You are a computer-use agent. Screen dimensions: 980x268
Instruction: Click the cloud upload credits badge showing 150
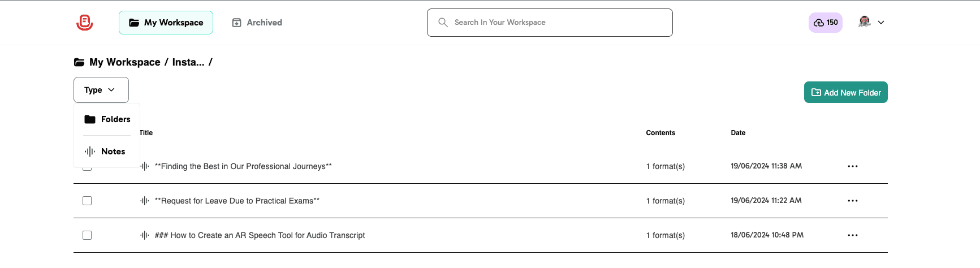[x=825, y=23]
